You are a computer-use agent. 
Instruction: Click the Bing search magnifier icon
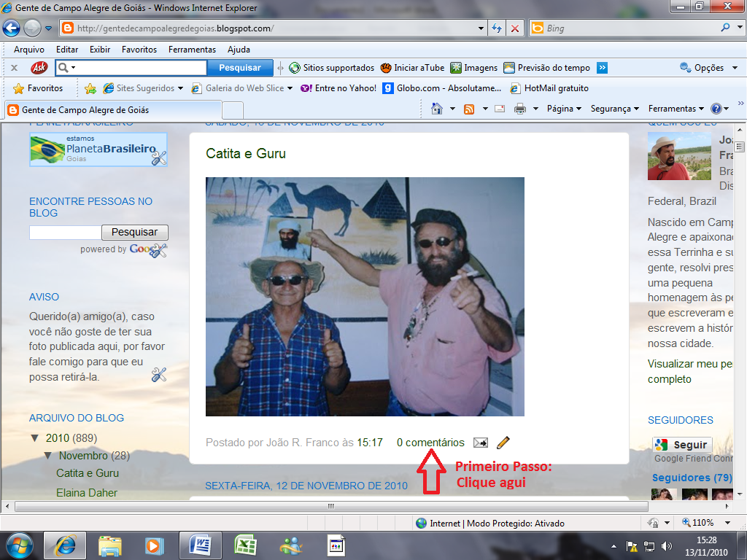tap(725, 28)
